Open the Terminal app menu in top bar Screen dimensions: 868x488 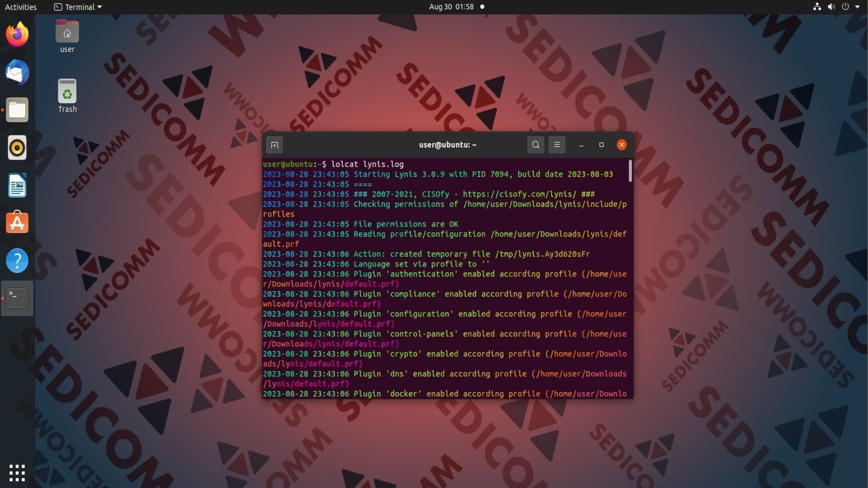point(78,7)
